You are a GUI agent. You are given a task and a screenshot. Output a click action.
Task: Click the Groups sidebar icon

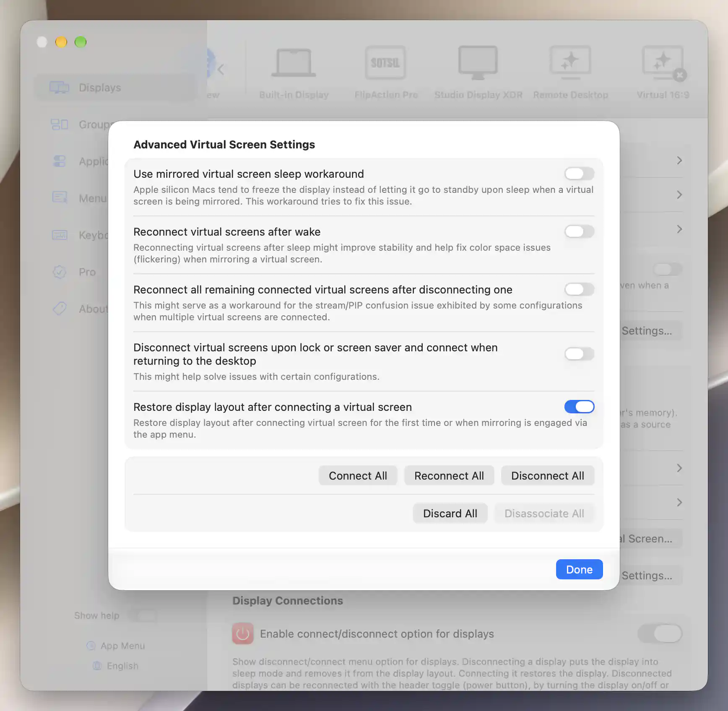pyautogui.click(x=59, y=125)
